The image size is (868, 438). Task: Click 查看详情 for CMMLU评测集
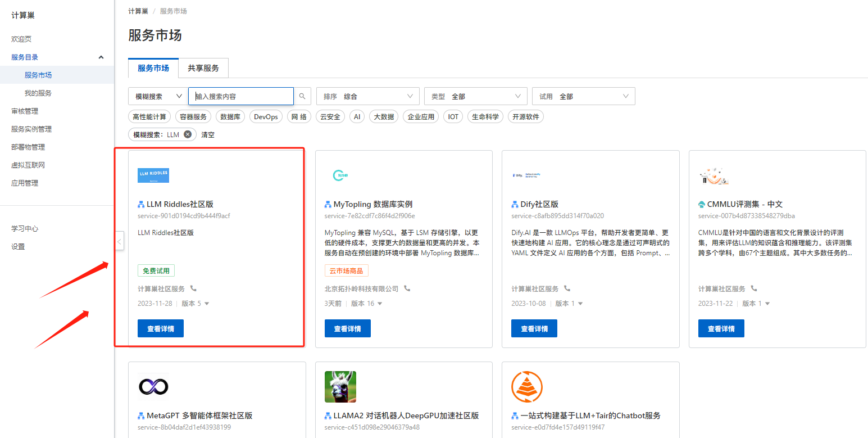721,328
